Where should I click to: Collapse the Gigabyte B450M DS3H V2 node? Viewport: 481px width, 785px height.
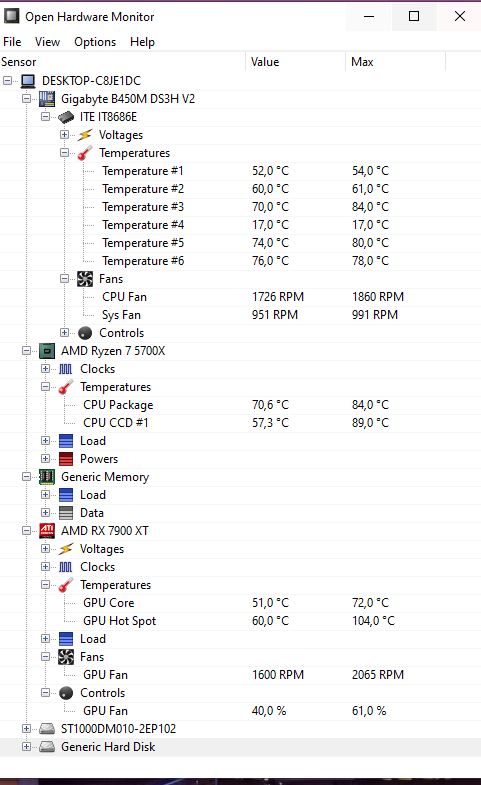[27, 98]
